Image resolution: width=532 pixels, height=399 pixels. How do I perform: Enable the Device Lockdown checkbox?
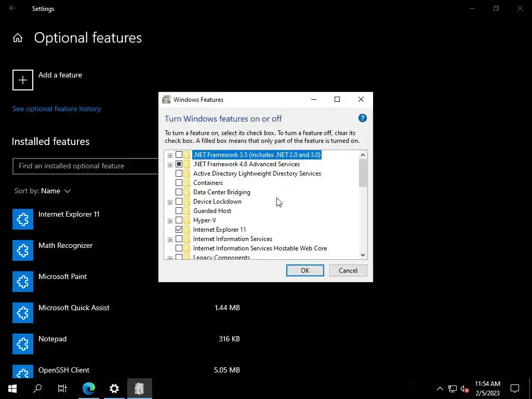click(179, 202)
